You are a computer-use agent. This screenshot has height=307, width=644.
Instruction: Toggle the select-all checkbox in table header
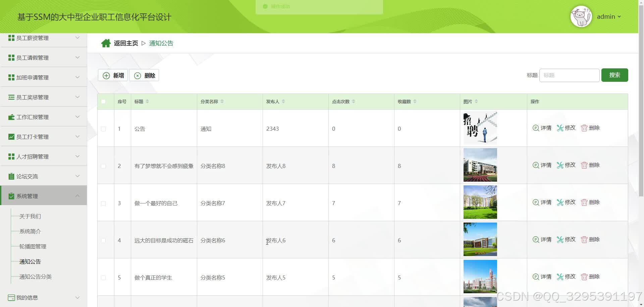click(x=103, y=102)
